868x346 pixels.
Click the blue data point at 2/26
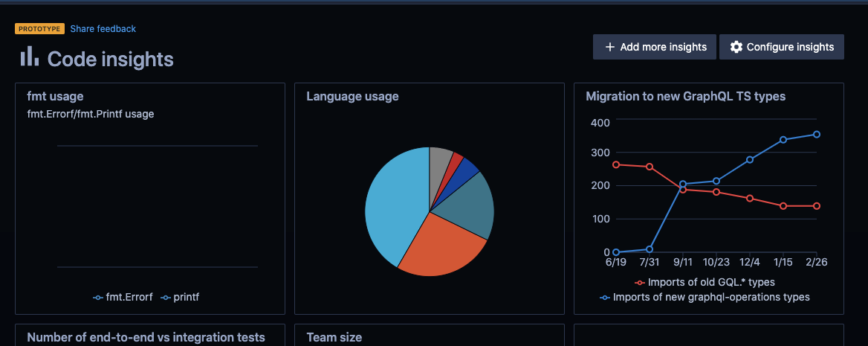point(817,134)
